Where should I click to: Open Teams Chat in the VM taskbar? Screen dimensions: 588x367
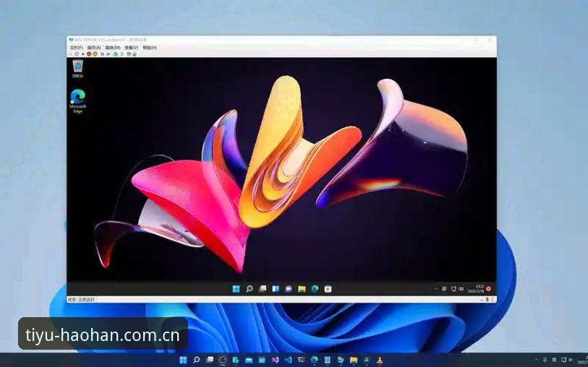[x=289, y=289]
